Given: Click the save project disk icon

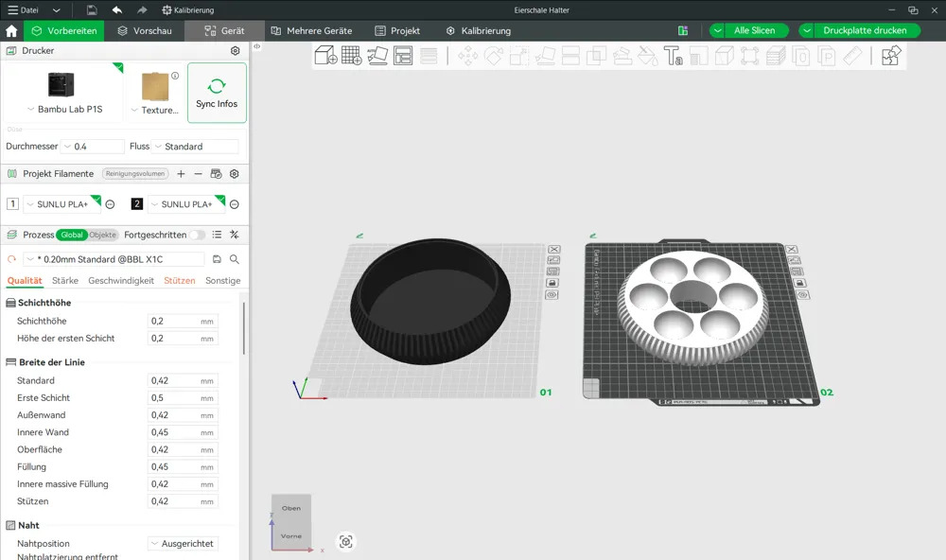Looking at the screenshot, I should click(92, 10).
